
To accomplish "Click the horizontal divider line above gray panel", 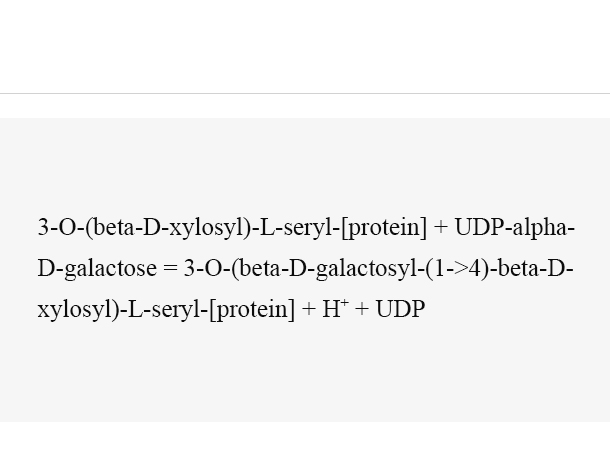I will tap(305, 93).
